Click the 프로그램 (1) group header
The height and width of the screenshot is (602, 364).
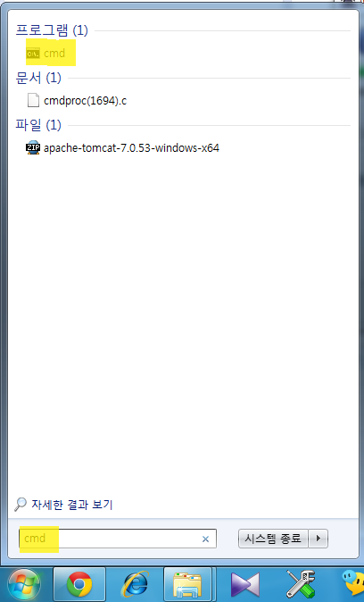pyautogui.click(x=52, y=30)
